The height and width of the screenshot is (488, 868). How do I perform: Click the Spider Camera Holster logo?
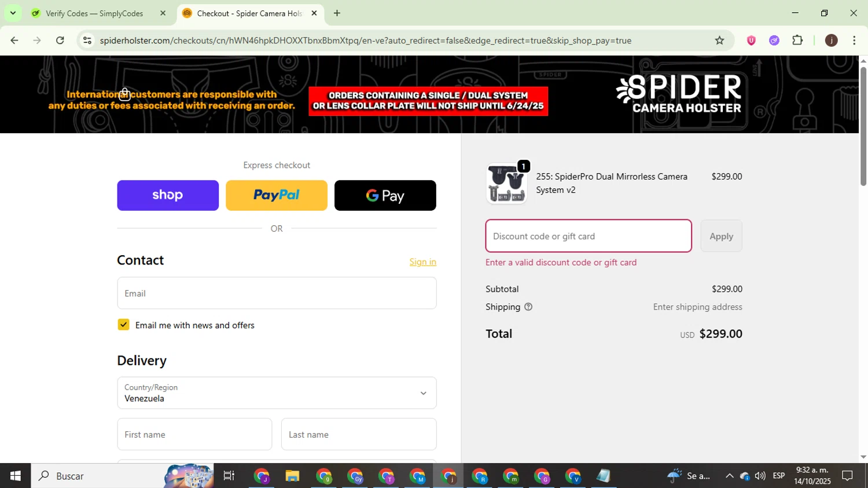point(679,94)
